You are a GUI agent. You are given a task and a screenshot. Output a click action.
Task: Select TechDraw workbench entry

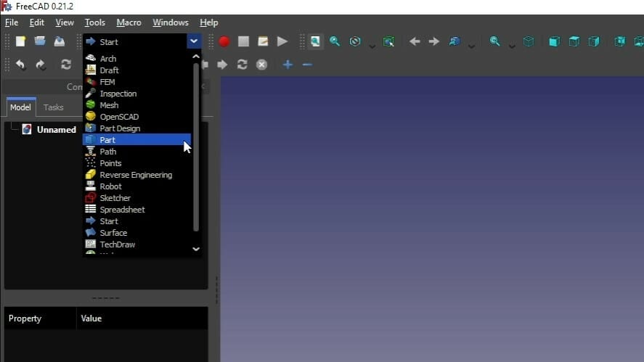[x=137, y=244]
